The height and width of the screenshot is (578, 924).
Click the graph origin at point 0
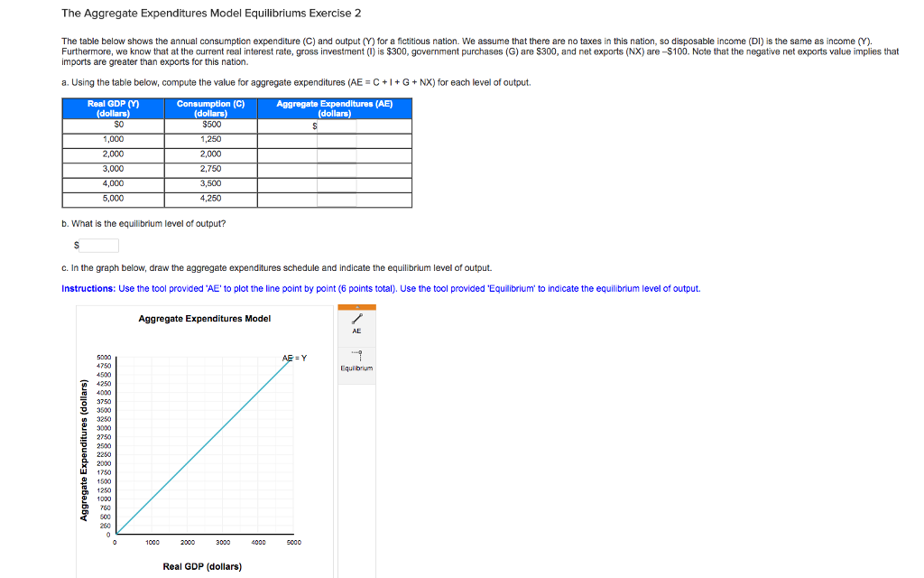pos(115,536)
